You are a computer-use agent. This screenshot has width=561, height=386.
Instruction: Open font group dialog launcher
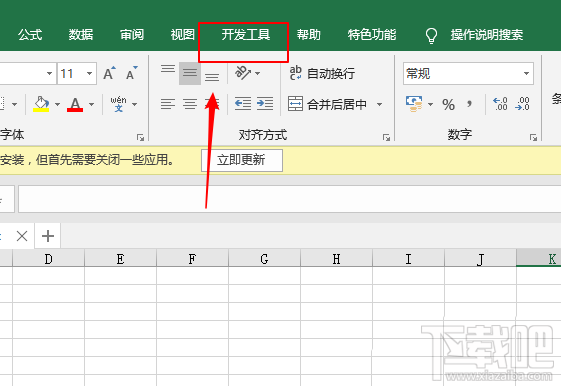[141, 137]
